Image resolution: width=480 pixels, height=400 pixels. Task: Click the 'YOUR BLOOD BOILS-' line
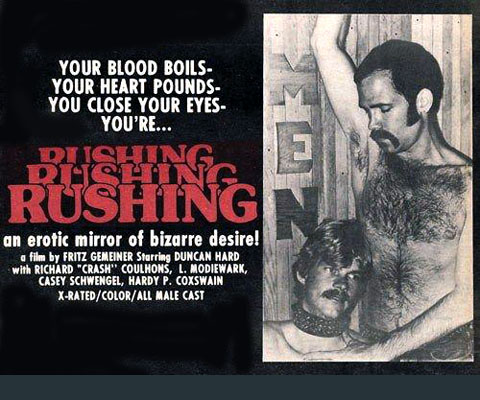(x=136, y=69)
